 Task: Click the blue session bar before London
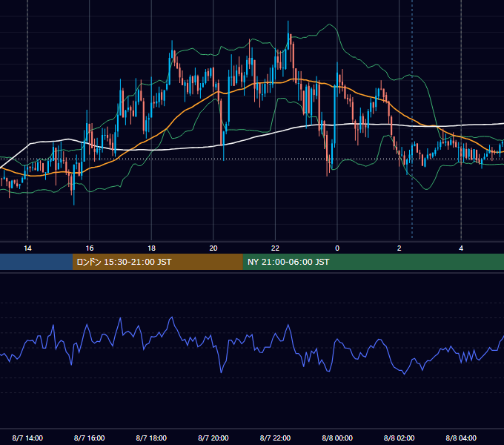pos(36,262)
